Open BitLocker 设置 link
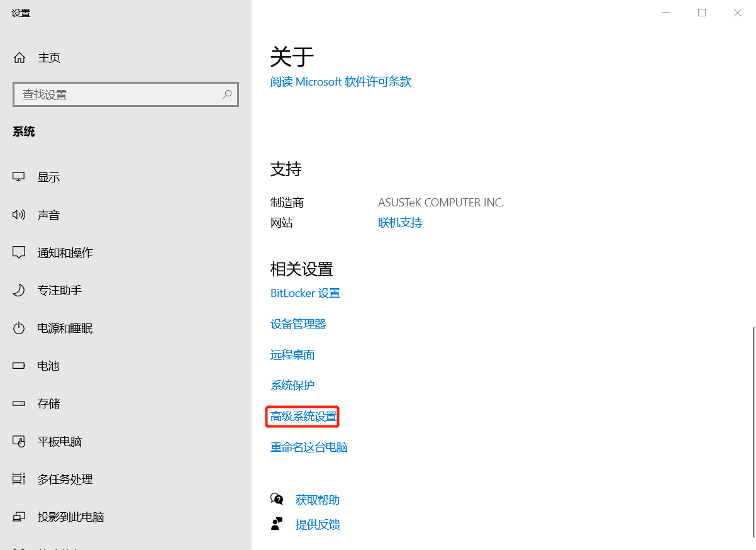The image size is (756, 550). [305, 293]
